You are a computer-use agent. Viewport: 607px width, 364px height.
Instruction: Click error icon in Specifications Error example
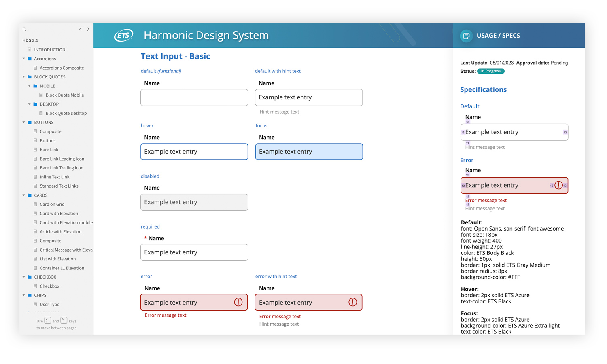(558, 185)
